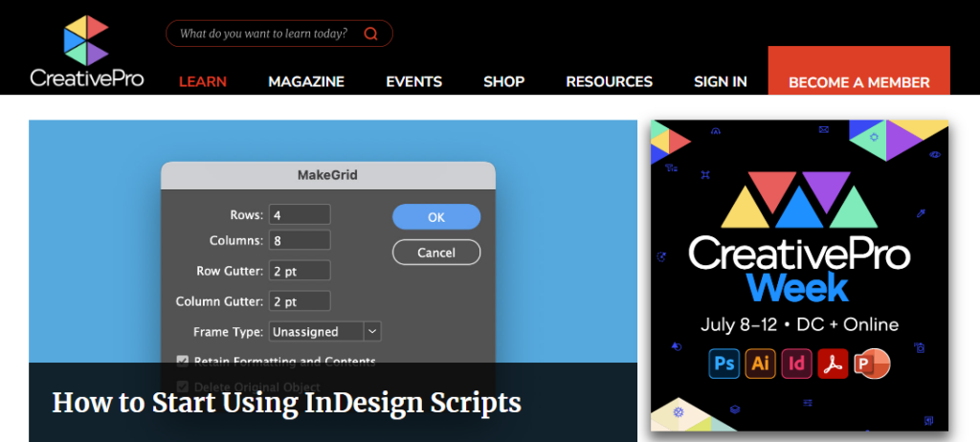
Task: Click the Acrobat PDF icon in ad
Action: (833, 363)
